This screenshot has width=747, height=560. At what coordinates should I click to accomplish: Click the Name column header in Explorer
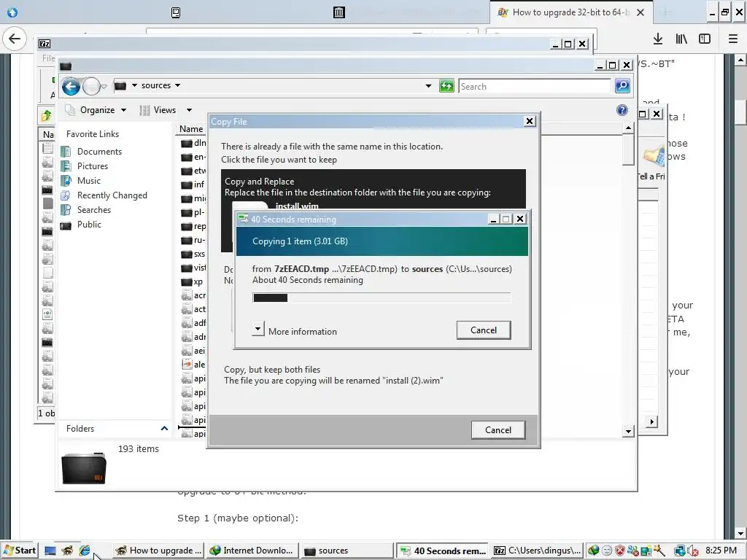click(x=192, y=128)
